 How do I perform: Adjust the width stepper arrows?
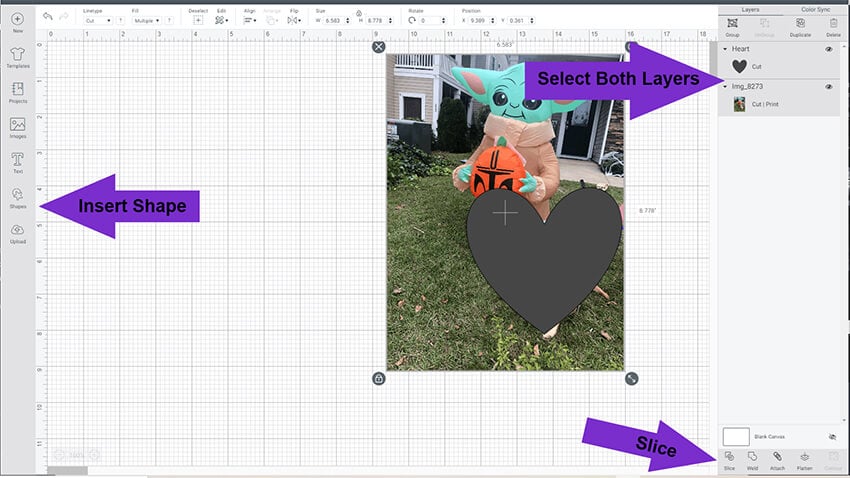tap(347, 21)
